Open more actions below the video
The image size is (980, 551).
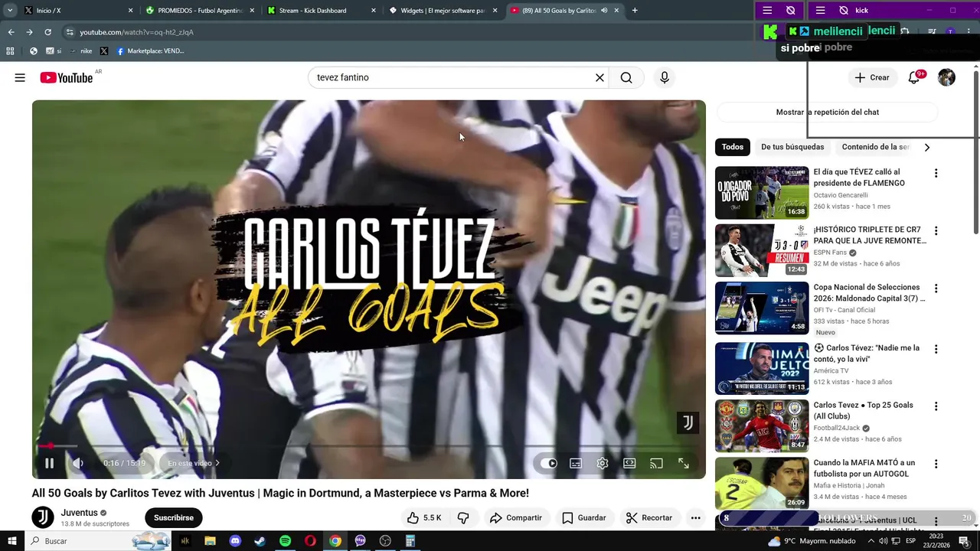click(695, 518)
